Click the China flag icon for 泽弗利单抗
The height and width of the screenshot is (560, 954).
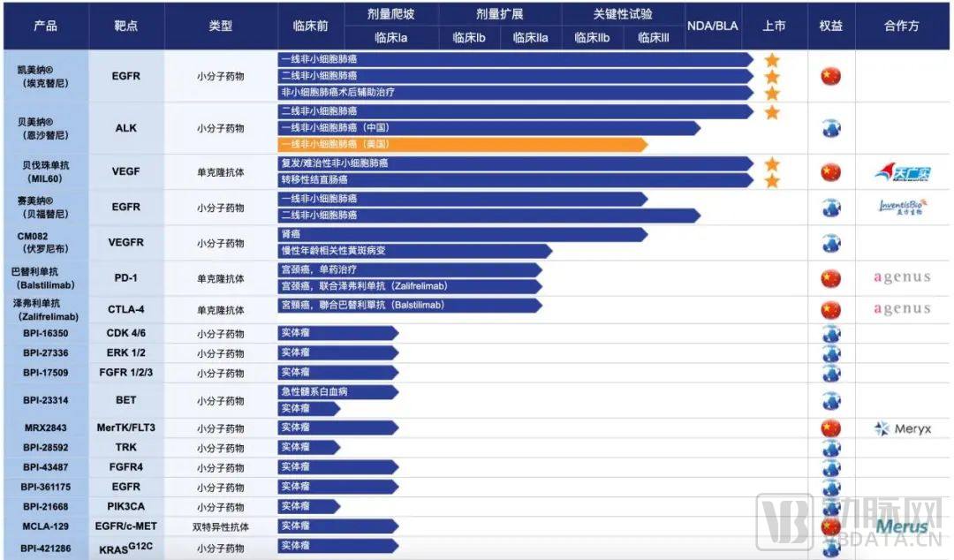(829, 308)
